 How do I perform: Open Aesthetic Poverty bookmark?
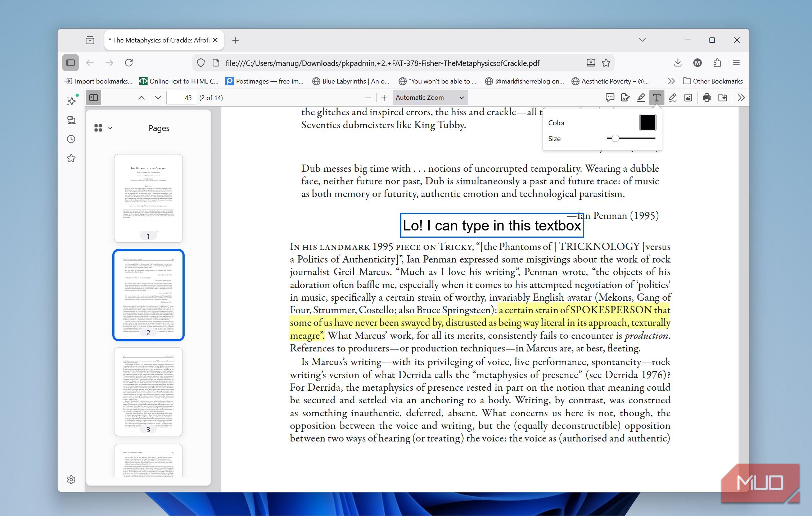[610, 81]
